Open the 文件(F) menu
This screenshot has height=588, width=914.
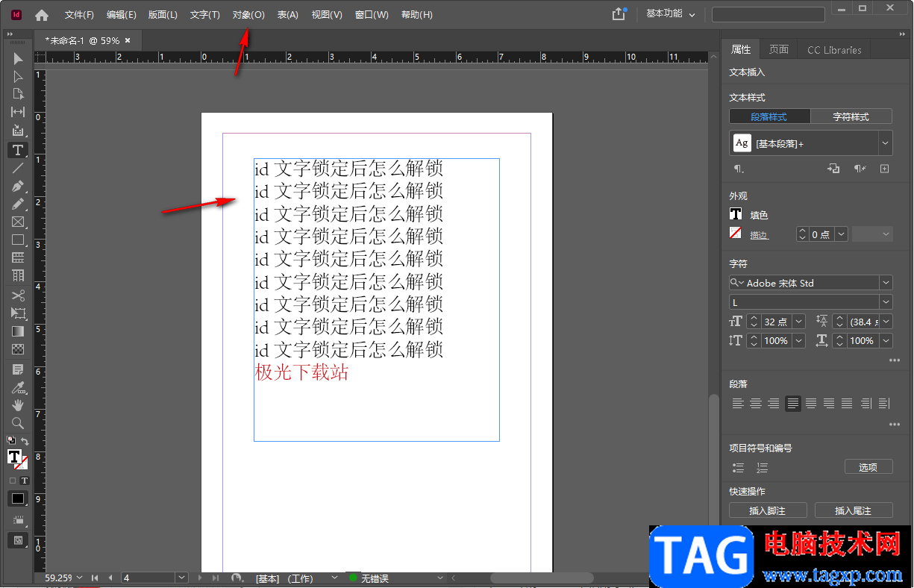pyautogui.click(x=79, y=15)
